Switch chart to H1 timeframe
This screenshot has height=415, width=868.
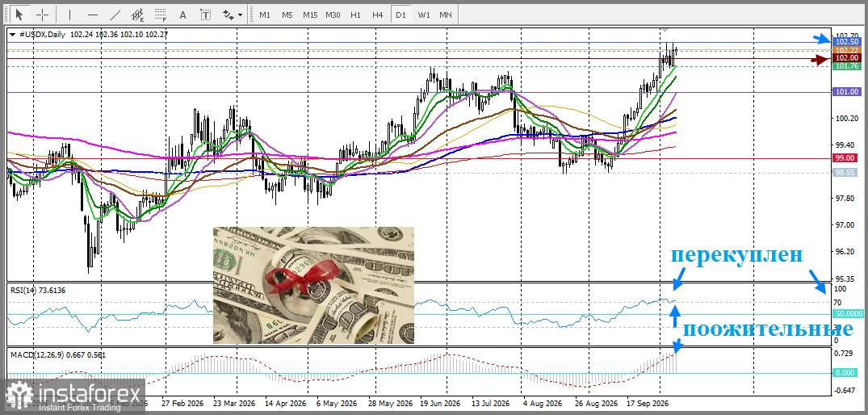[x=356, y=15]
